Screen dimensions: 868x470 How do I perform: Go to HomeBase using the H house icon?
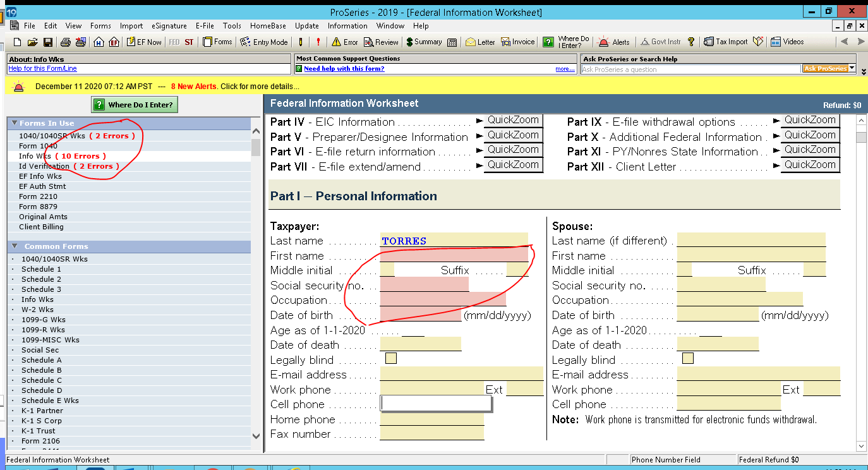tap(99, 42)
